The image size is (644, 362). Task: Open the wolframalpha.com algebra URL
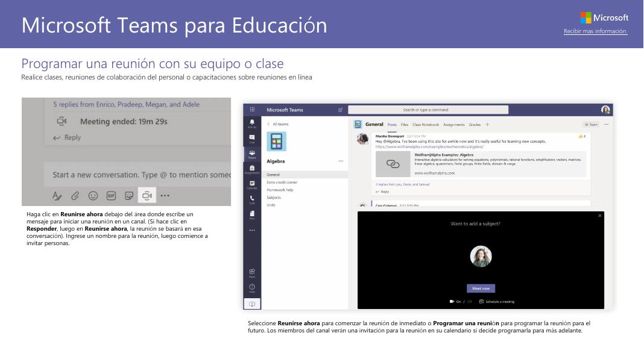pos(429,146)
